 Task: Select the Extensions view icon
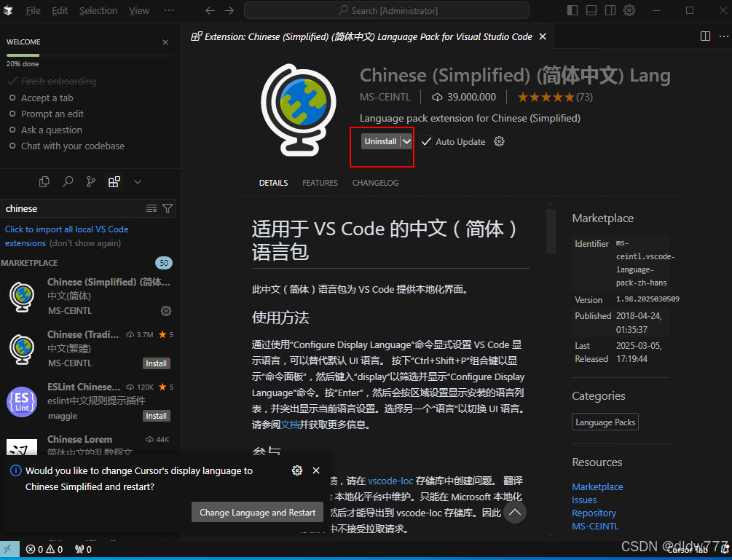pyautogui.click(x=114, y=181)
